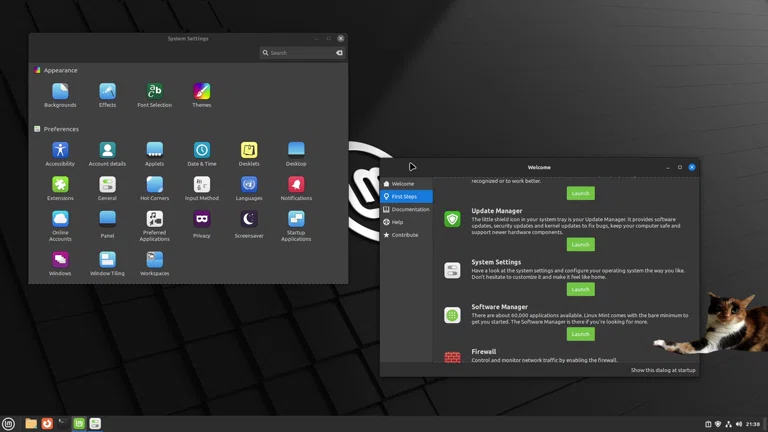Screen dimensions: 768x432
Task: Open the Workspaces settings icon
Action: (154, 264)
